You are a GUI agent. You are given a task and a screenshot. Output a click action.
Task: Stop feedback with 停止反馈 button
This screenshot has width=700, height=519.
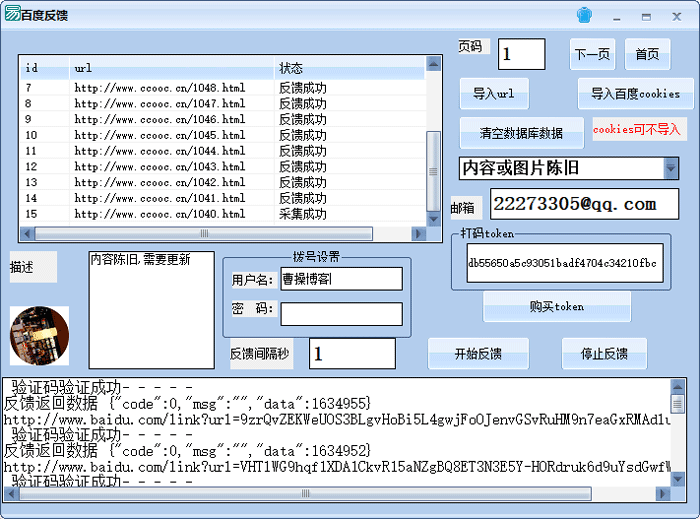(604, 353)
